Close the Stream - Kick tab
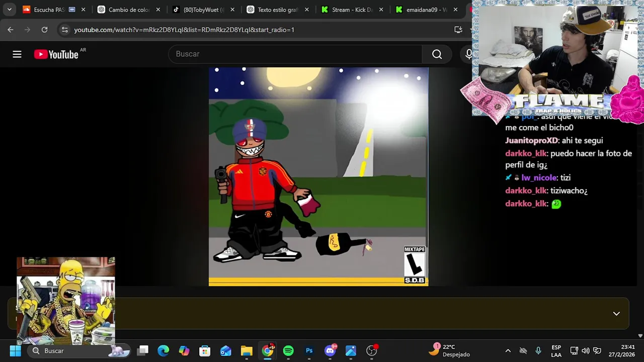The height and width of the screenshot is (362, 644). 381,10
